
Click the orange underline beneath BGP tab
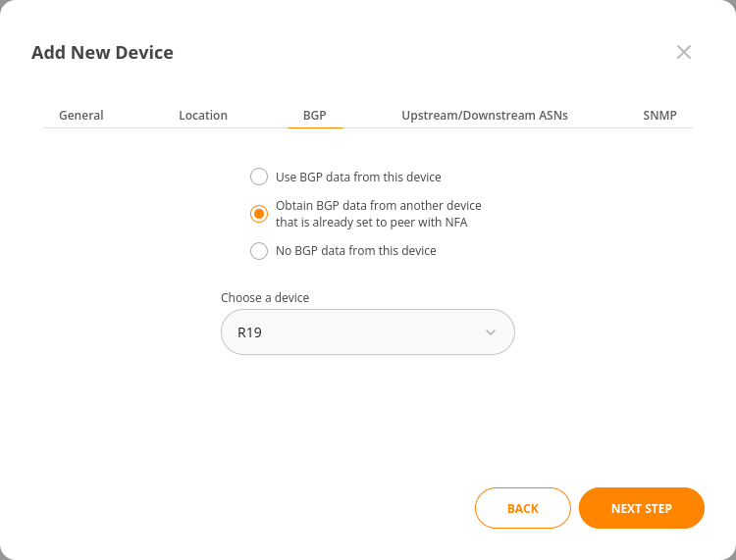tap(314, 127)
